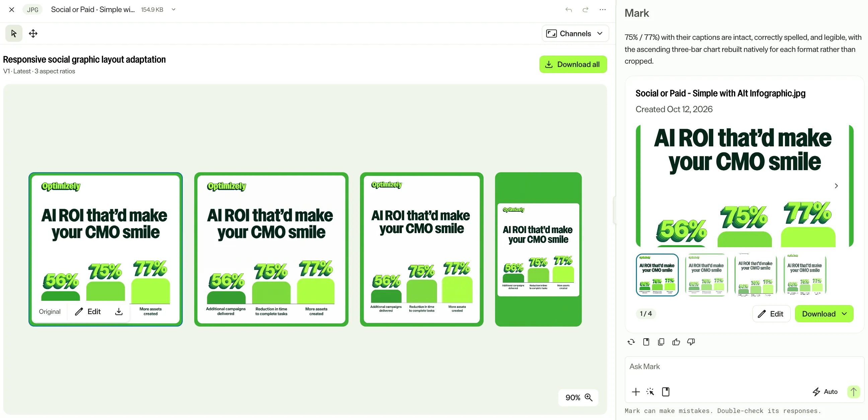The height and width of the screenshot is (420, 868).
Task: Focus the Ask Mark input field
Action: (x=744, y=366)
